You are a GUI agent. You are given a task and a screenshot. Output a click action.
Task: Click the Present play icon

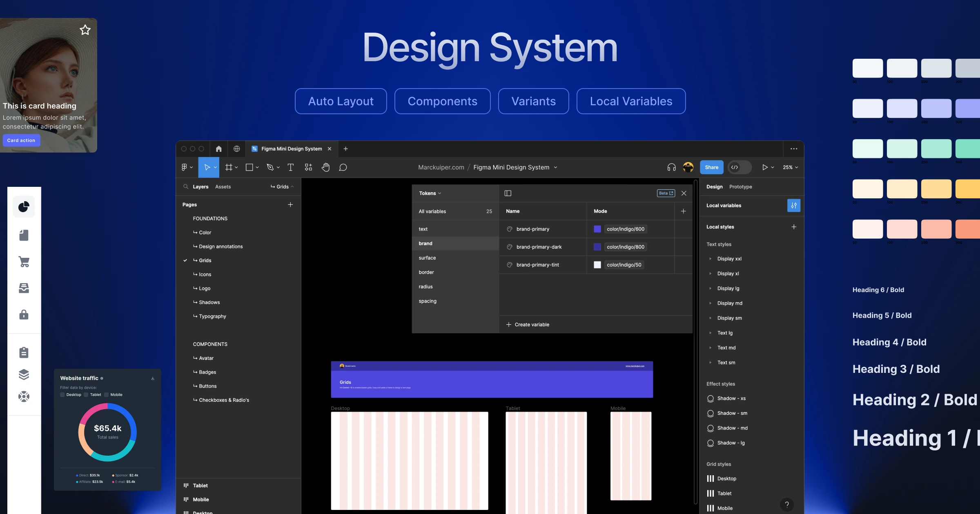point(765,167)
